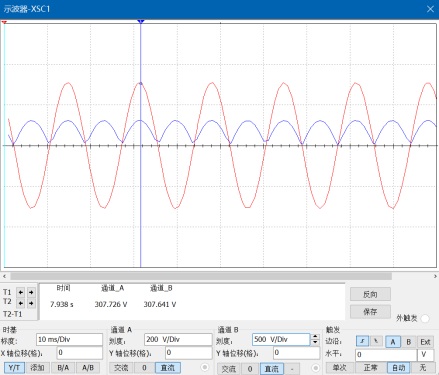Viewport: 439px width, 375px height.
Task: Click the Channel A 200 V/Div scale field
Action: tap(178, 339)
